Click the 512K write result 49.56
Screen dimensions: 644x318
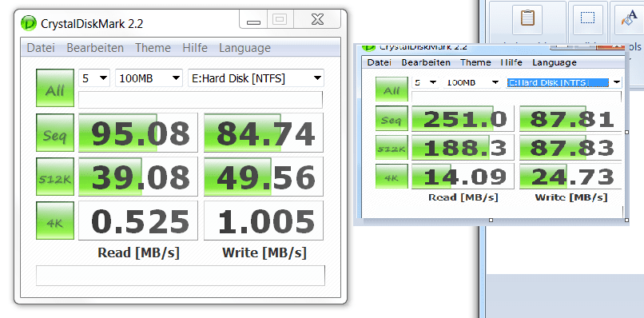point(264,177)
